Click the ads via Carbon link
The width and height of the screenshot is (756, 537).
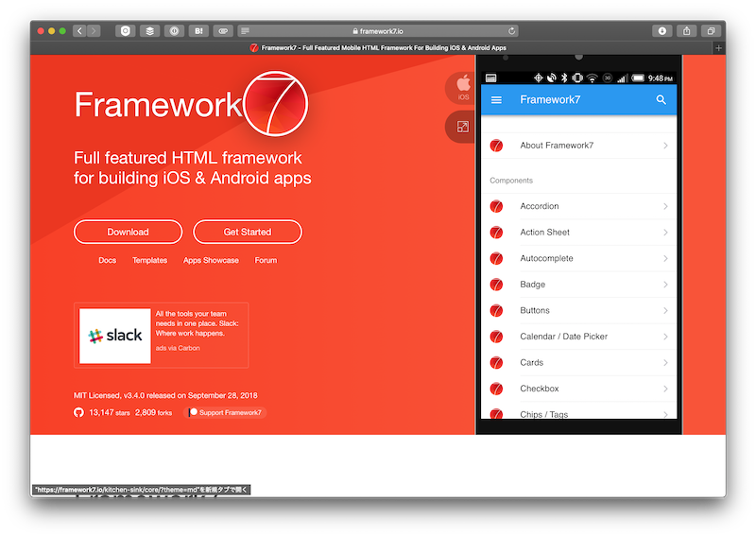[x=178, y=348]
